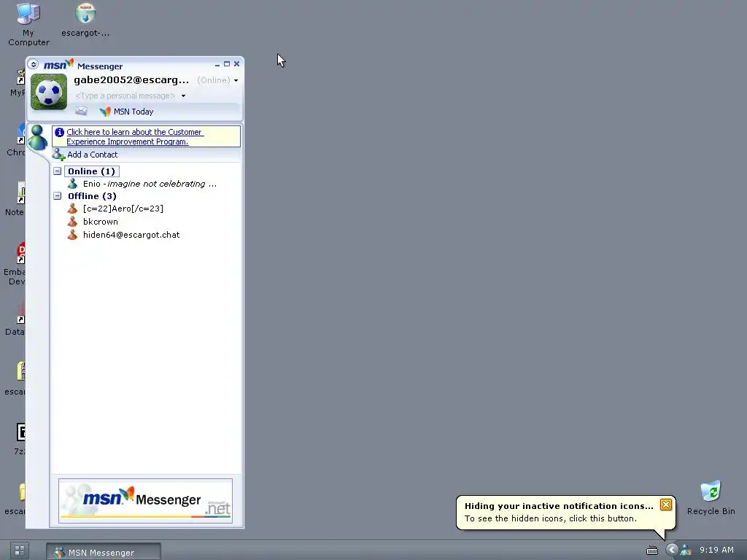Select contact Enio in Online list
The height and width of the screenshot is (560, 747).
coord(150,183)
